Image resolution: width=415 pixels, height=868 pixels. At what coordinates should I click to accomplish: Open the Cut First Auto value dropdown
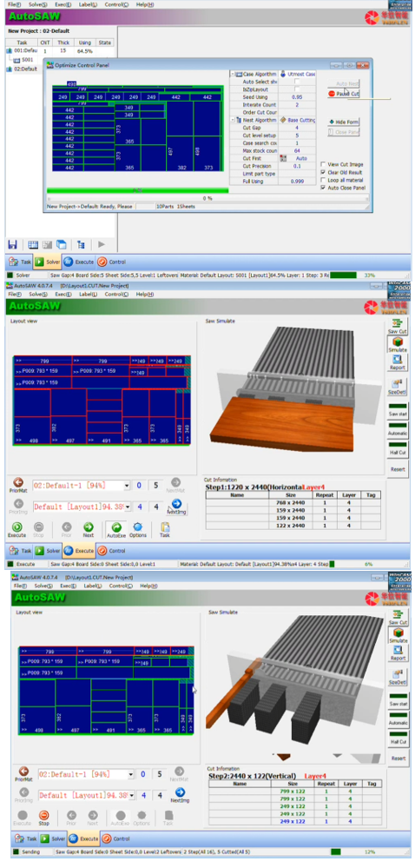pos(297,158)
